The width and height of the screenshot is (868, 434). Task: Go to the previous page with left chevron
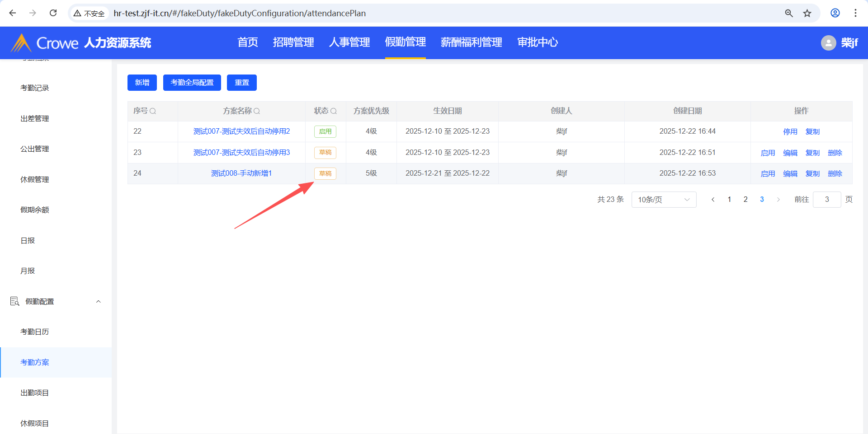[x=713, y=200]
